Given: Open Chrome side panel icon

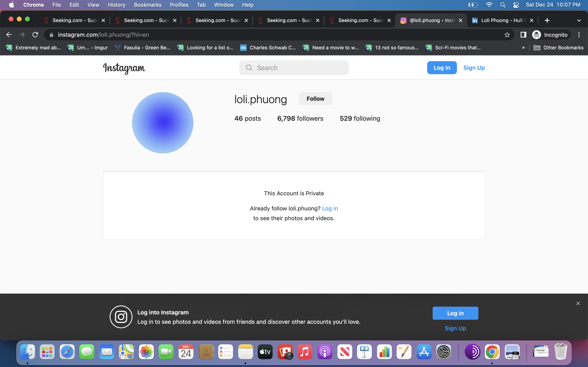Looking at the screenshot, I should click(x=523, y=35).
